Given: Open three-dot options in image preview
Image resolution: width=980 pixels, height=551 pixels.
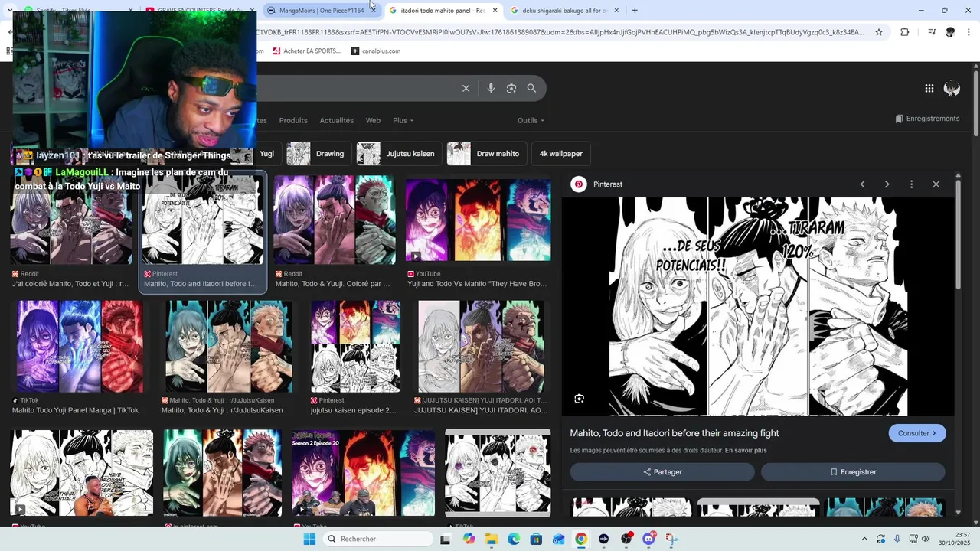Looking at the screenshot, I should click(x=911, y=184).
